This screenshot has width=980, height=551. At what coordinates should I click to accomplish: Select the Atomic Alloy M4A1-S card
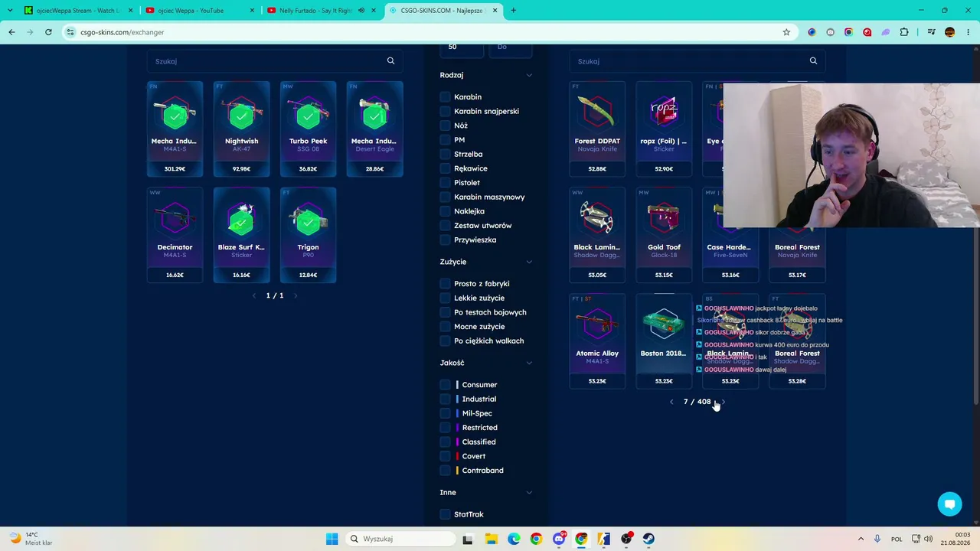597,341
